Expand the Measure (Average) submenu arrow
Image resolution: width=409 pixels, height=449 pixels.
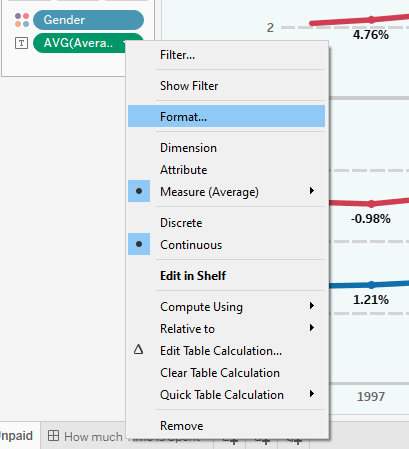[312, 191]
